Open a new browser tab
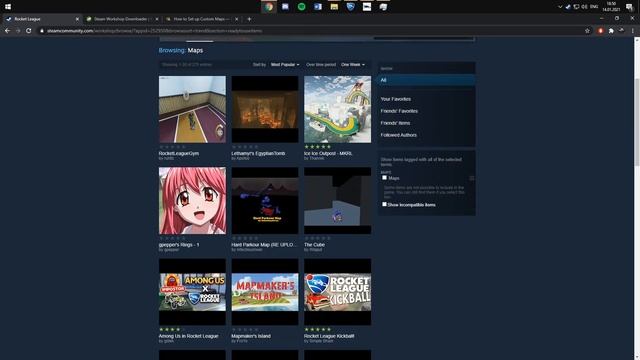The width and height of the screenshot is (640, 360). [x=249, y=19]
